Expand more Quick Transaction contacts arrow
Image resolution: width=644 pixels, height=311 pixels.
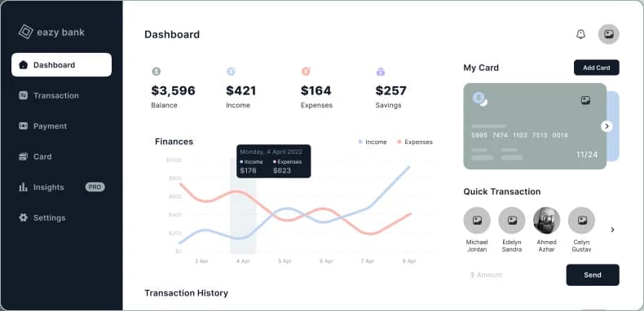[612, 230]
